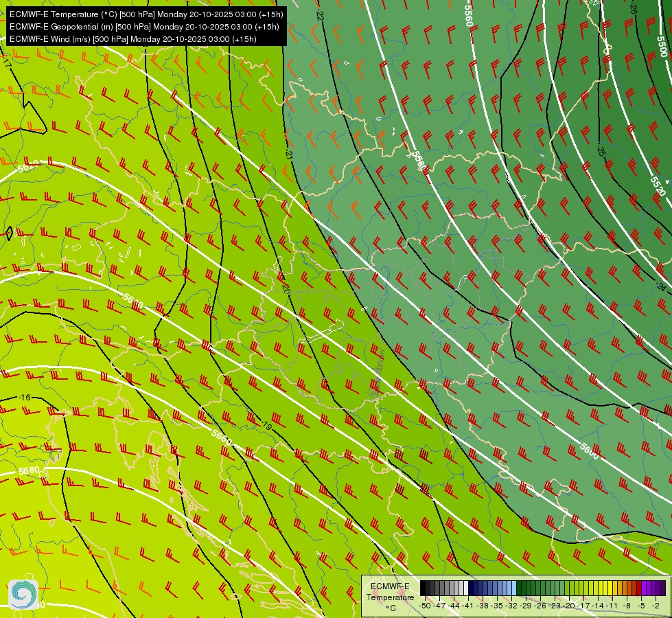The height and width of the screenshot is (618, 672).
Task: Click the -35 legend tick value
Action: coord(497,606)
